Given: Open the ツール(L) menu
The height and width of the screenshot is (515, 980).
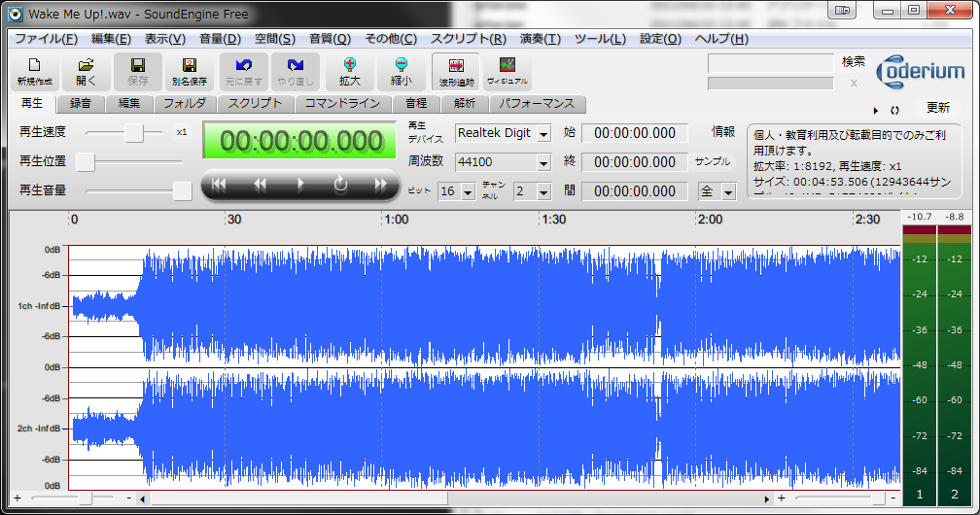Looking at the screenshot, I should (x=600, y=39).
